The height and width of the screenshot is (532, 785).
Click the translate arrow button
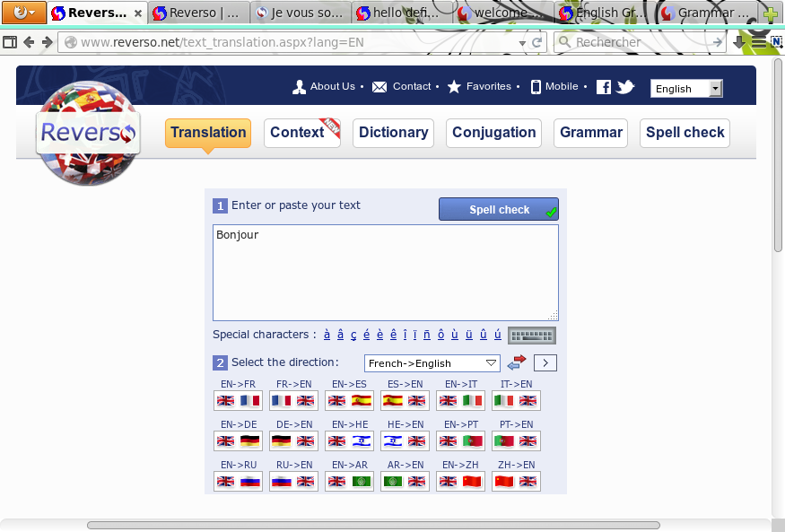545,362
